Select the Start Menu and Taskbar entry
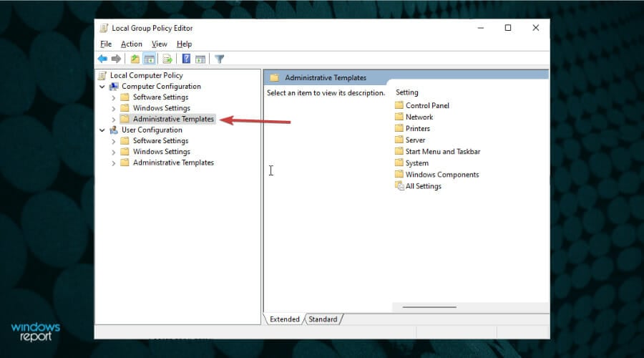The image size is (644, 358). (x=443, y=151)
